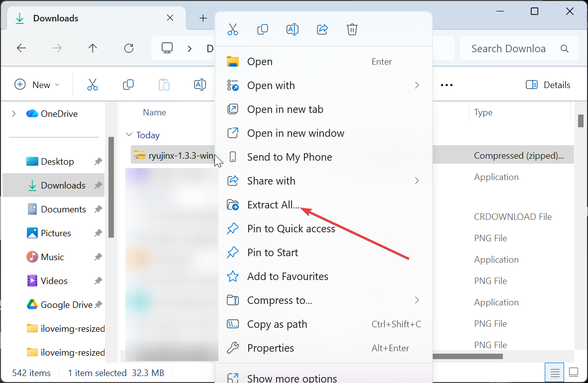Expand the OneDrive tree node
Image resolution: width=588 pixels, height=383 pixels.
click(x=14, y=114)
